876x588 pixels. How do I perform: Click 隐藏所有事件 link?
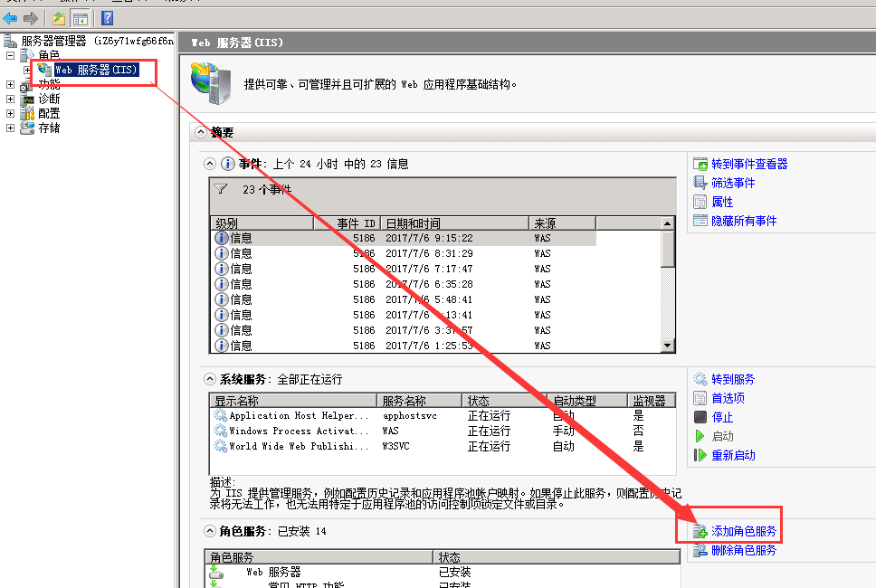click(x=744, y=221)
